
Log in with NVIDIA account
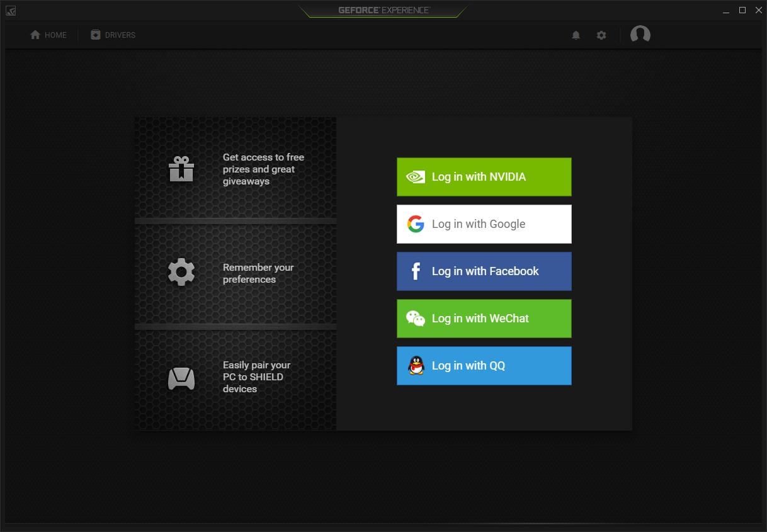coord(484,177)
